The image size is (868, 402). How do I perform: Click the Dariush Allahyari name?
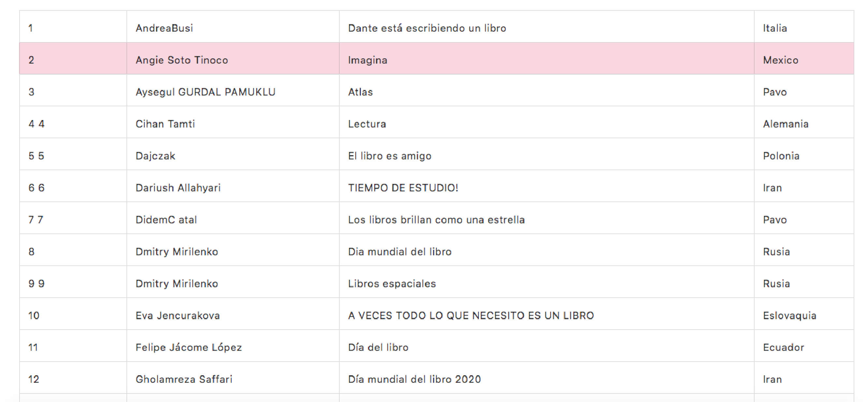[178, 188]
